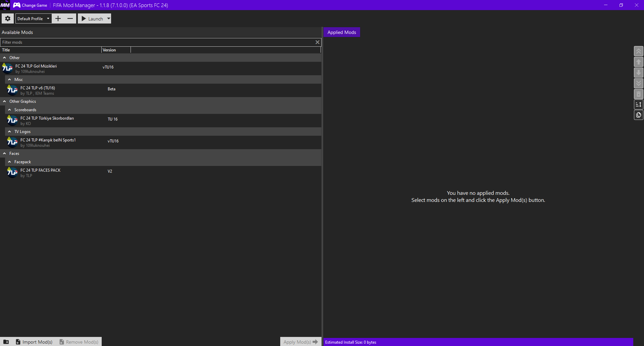Switch to the Applied Mods tab
Screen dimensions: 644x346
click(x=342, y=32)
